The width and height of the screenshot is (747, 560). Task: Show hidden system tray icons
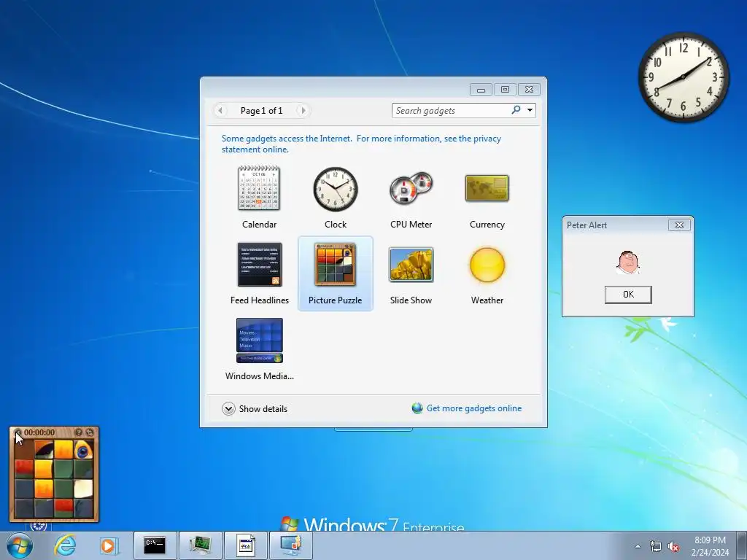click(x=638, y=546)
